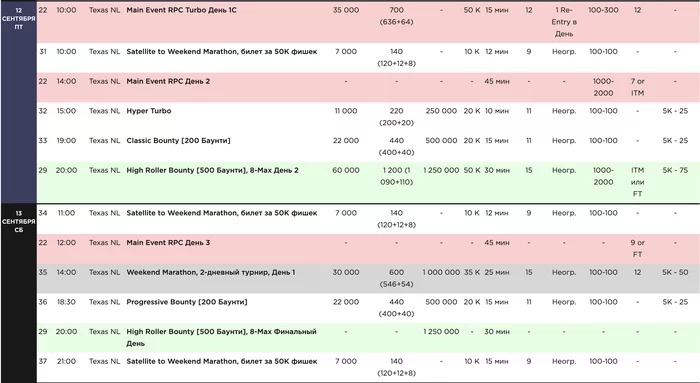The image size is (700, 383).
Task: Select the 5K - 75 cell in High Roller row
Action: click(675, 170)
